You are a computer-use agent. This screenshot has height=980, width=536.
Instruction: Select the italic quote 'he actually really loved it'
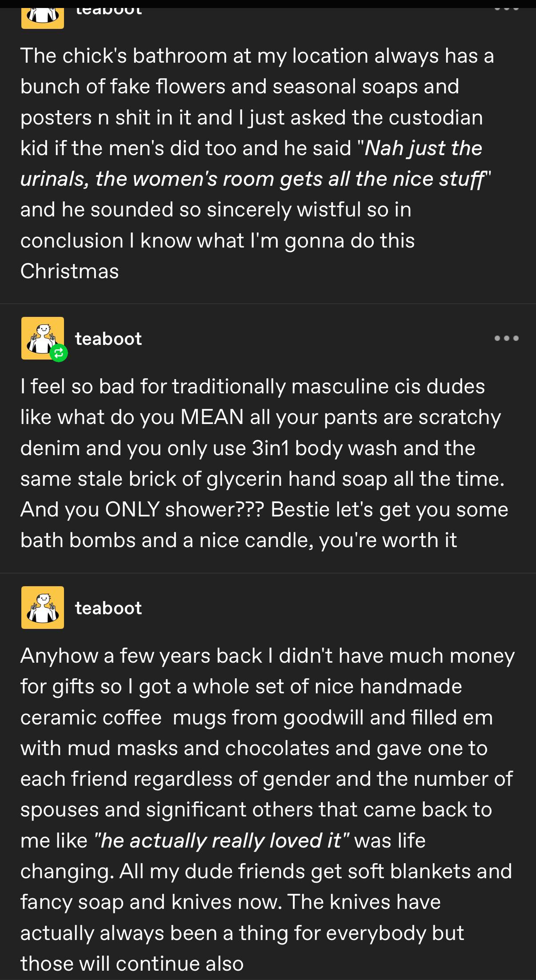coord(221,840)
